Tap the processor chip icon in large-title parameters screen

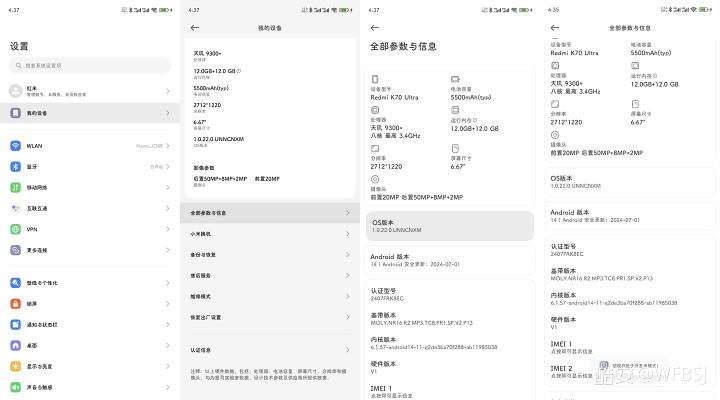(375, 110)
